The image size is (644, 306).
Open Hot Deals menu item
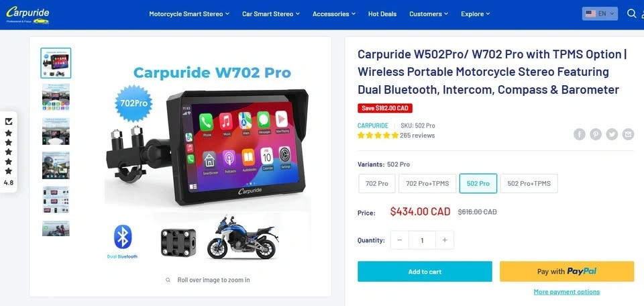tap(382, 14)
